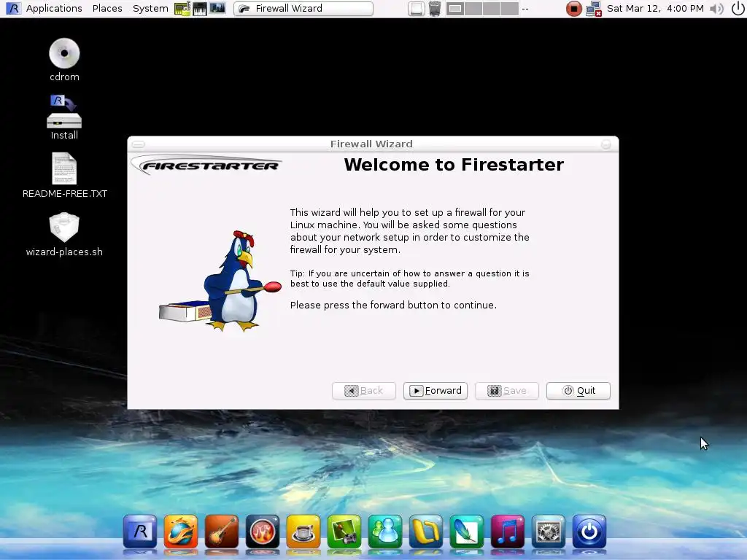Launch the photo and camera dock icon

pos(344,532)
